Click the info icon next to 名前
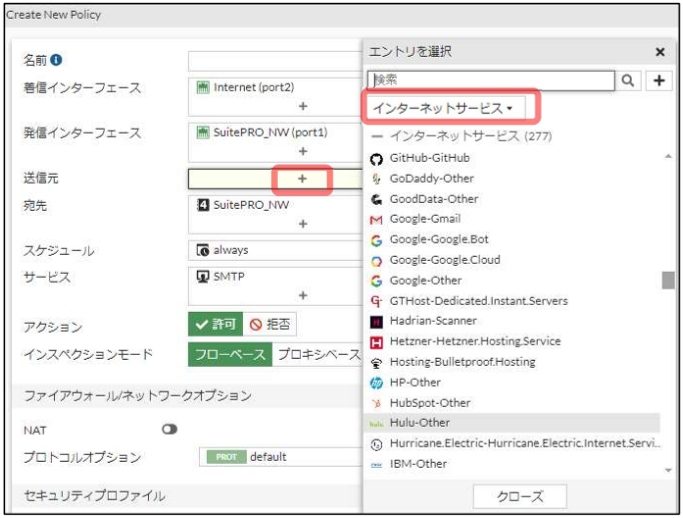The height and width of the screenshot is (518, 683). point(56,61)
